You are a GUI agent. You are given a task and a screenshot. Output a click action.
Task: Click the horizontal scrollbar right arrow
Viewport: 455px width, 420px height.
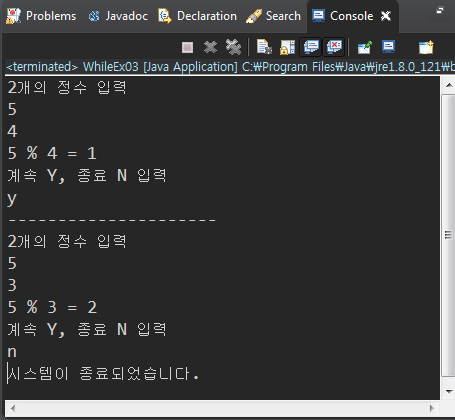(x=432, y=408)
